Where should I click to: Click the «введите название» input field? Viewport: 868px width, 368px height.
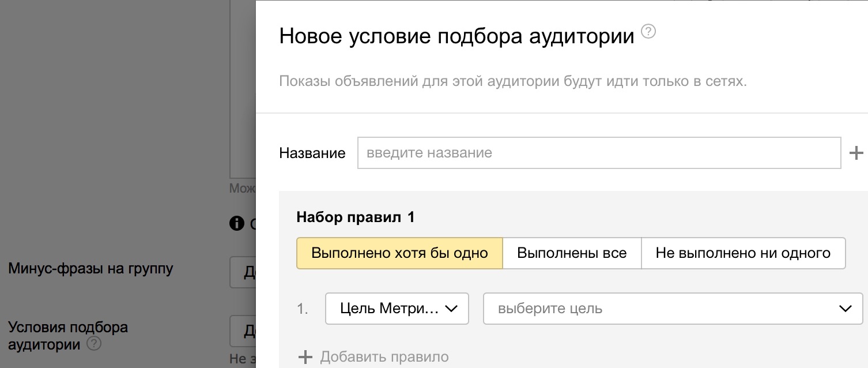(599, 152)
